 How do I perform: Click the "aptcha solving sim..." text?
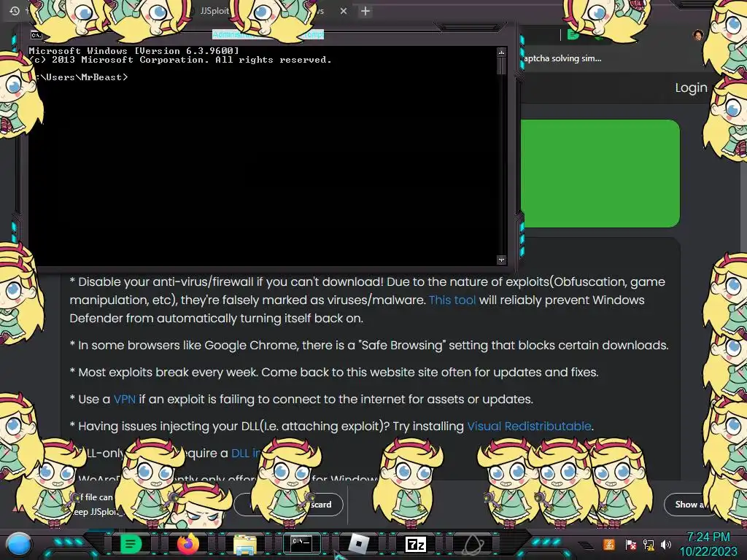pyautogui.click(x=562, y=58)
